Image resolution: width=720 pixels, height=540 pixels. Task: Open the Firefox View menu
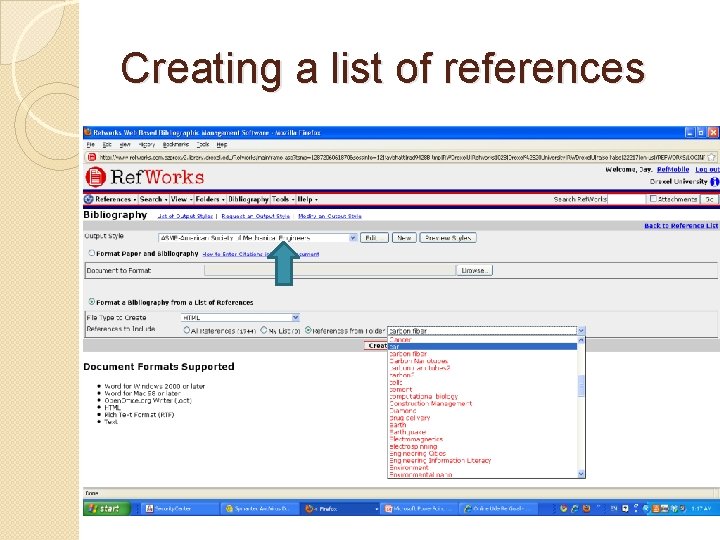click(x=125, y=145)
